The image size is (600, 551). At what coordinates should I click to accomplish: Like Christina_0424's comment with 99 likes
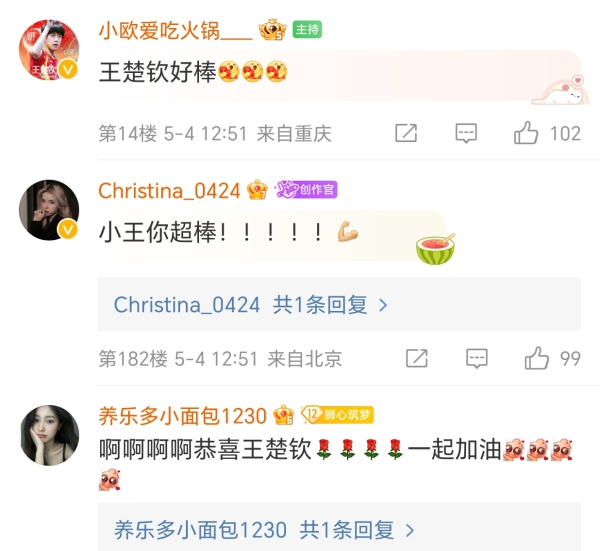click(x=537, y=359)
